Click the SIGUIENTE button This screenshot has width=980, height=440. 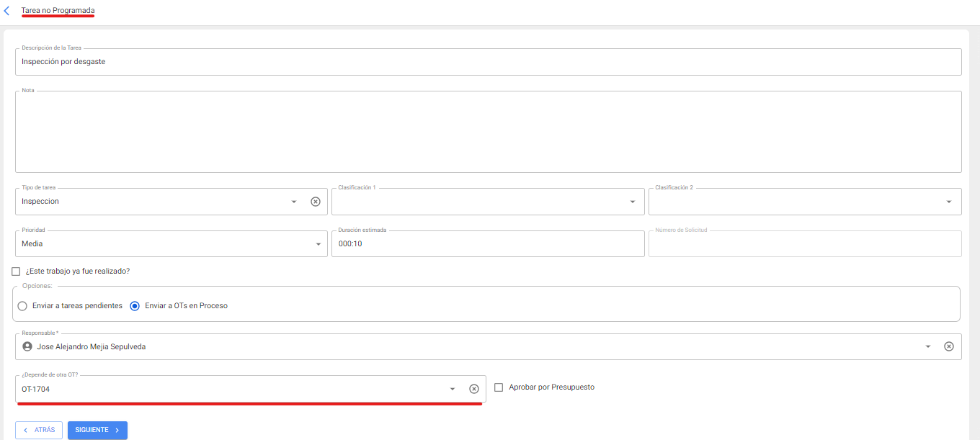point(97,430)
